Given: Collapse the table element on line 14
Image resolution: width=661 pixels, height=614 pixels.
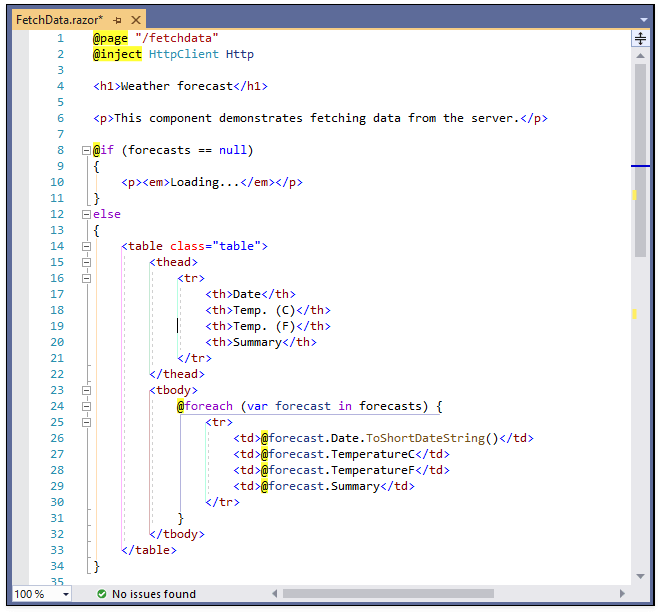Looking at the screenshot, I should pyautogui.click(x=87, y=246).
